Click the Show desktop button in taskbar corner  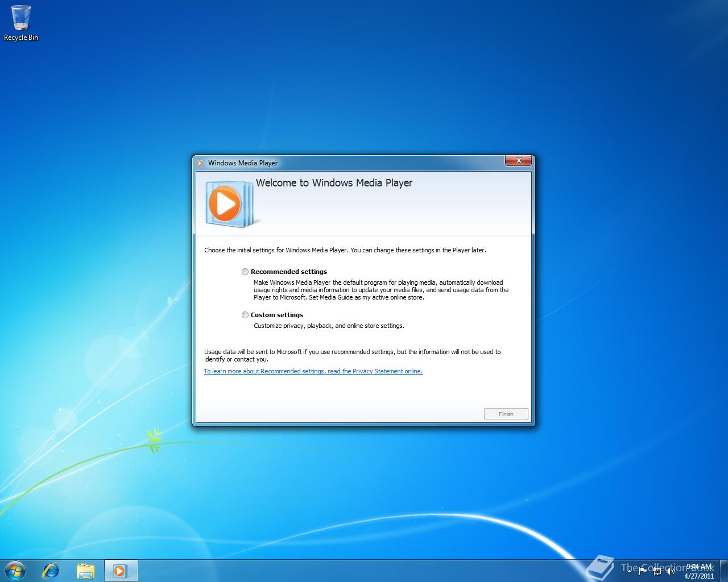tap(724, 571)
